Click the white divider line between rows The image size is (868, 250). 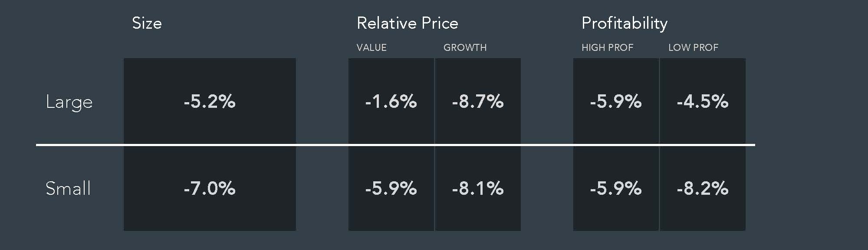[x=395, y=145]
